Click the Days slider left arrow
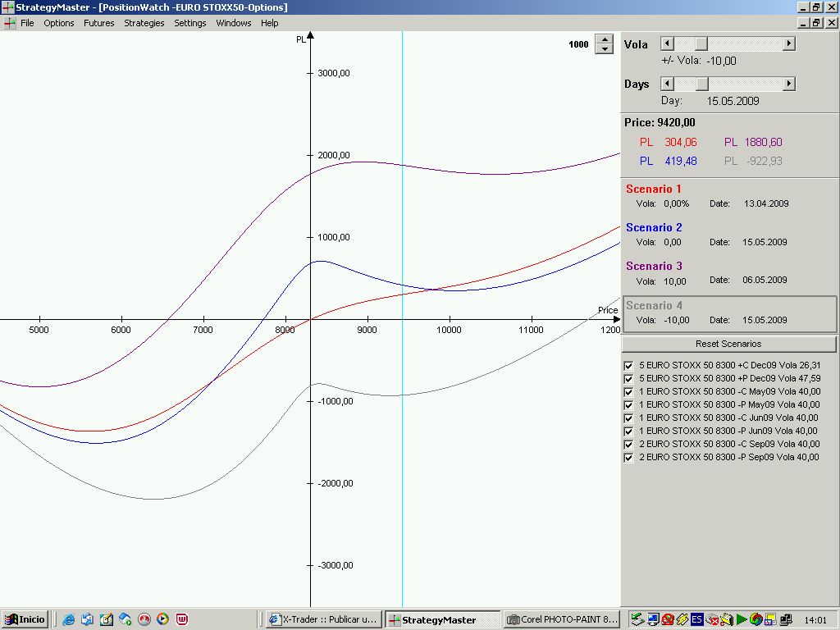This screenshot has height=630, width=840. pyautogui.click(x=668, y=84)
